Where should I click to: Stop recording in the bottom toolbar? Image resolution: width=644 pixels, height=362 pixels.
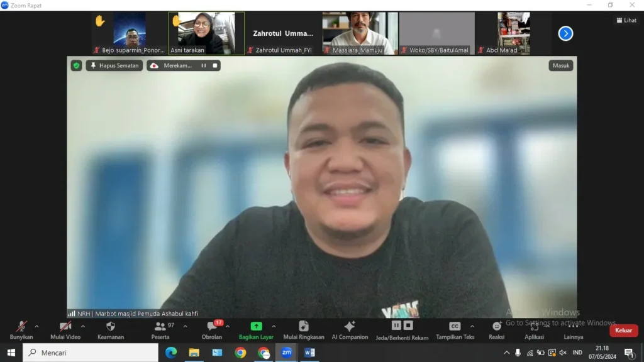[408, 326]
